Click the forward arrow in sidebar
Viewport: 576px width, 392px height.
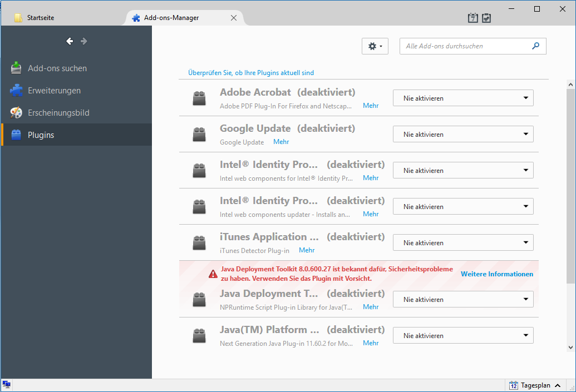click(x=84, y=41)
